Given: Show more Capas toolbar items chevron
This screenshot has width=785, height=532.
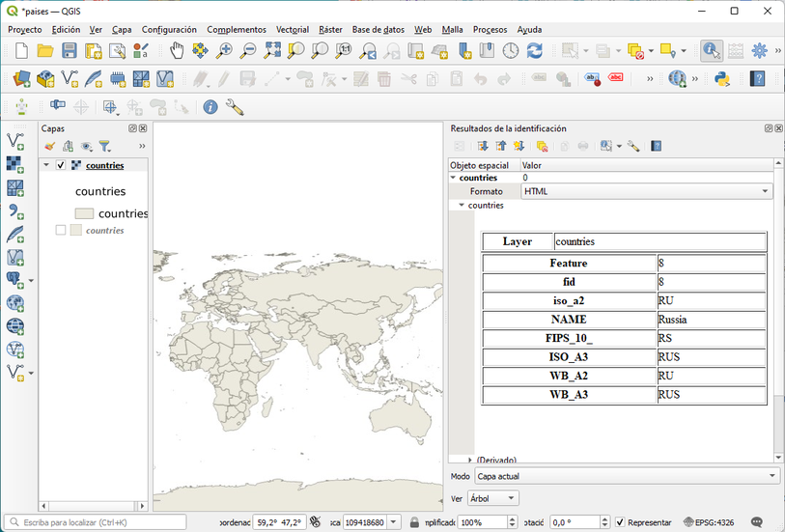Looking at the screenshot, I should (x=142, y=146).
